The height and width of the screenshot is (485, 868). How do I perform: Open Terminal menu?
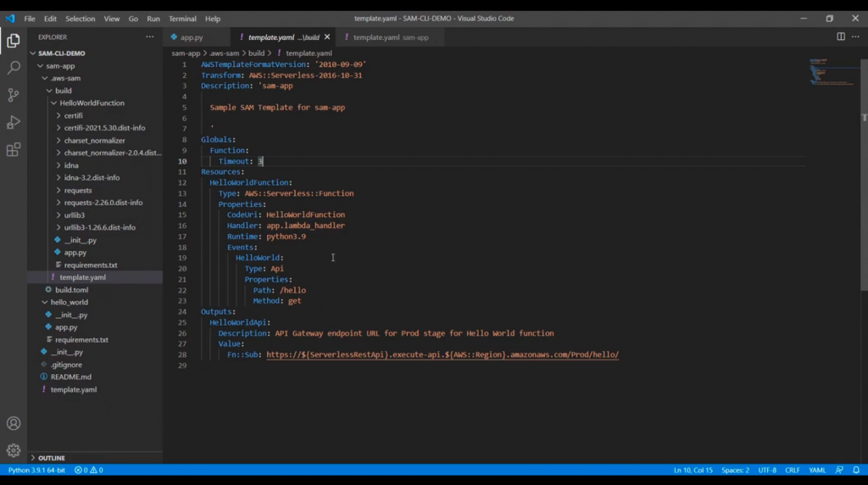183,19
